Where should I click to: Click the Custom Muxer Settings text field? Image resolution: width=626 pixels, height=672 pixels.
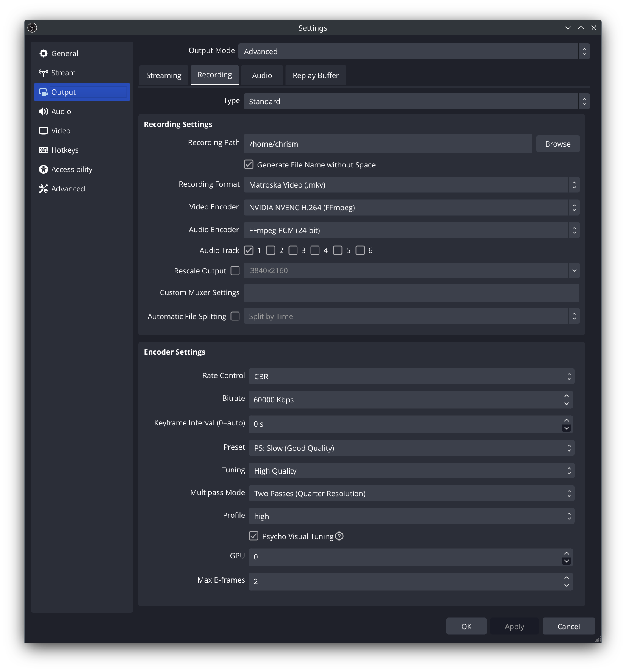[411, 293]
